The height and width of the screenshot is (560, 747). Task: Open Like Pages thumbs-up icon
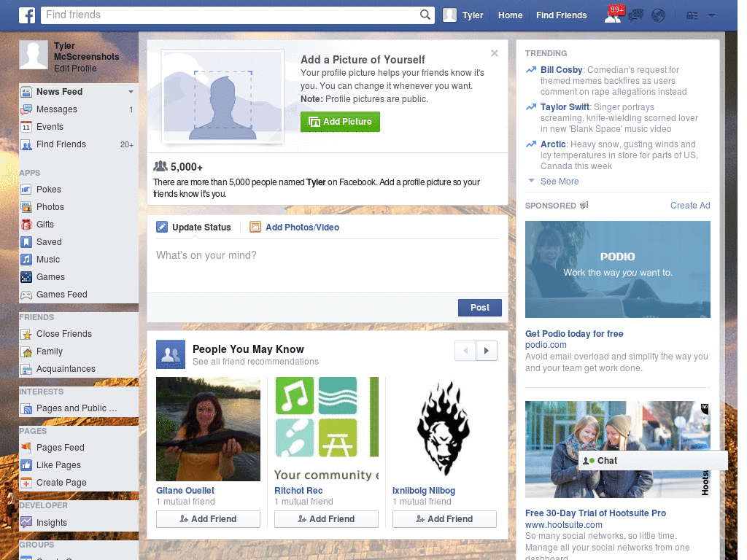(26, 465)
